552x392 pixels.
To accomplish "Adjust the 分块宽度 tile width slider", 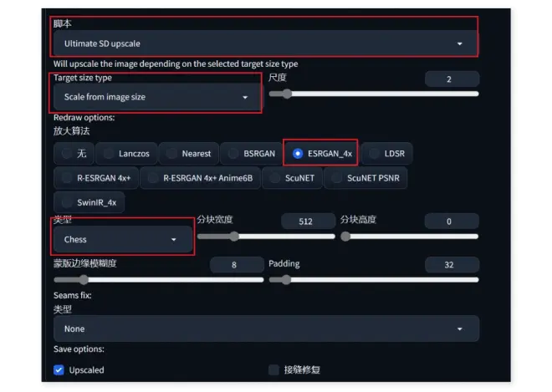I will point(266,237).
